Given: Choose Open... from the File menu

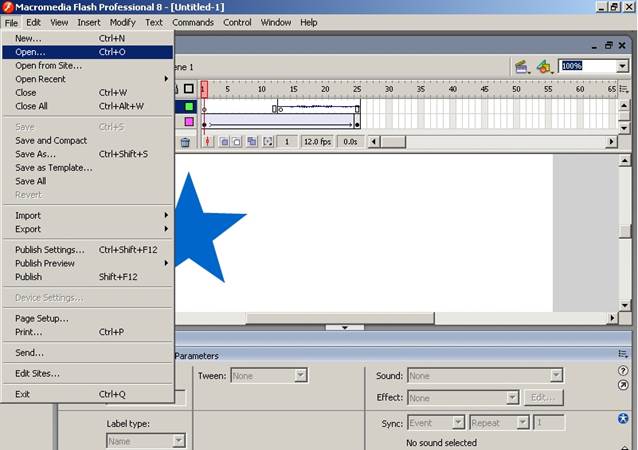Looking at the screenshot, I should point(87,52).
